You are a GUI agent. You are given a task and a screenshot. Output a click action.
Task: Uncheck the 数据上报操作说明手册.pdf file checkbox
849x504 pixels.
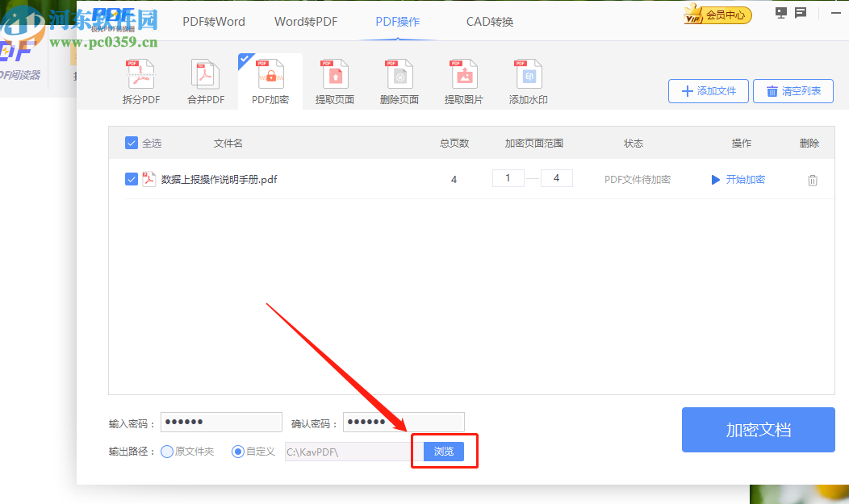coord(132,179)
